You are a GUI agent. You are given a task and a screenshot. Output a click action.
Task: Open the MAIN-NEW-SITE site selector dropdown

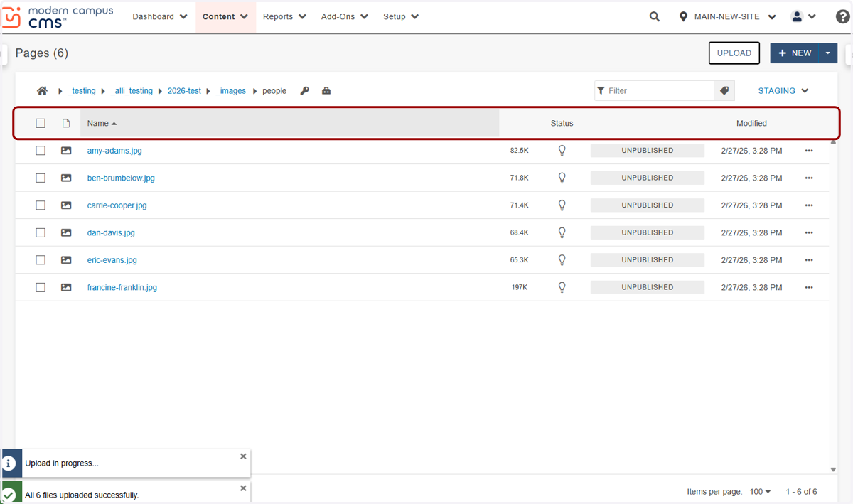click(x=727, y=16)
